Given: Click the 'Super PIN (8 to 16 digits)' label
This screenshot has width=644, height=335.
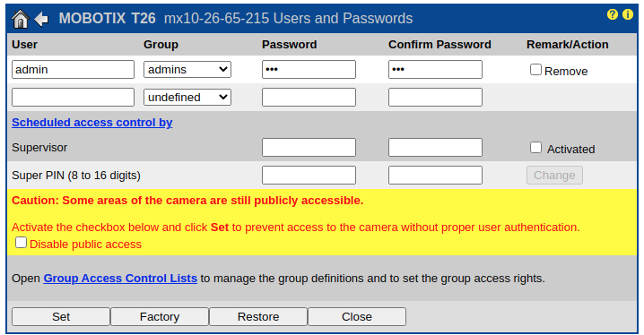Looking at the screenshot, I should pos(76,176).
